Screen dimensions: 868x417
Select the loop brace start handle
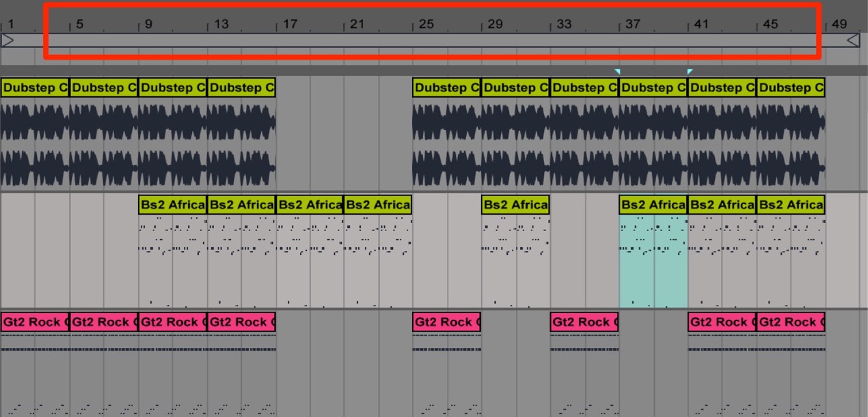(8, 40)
